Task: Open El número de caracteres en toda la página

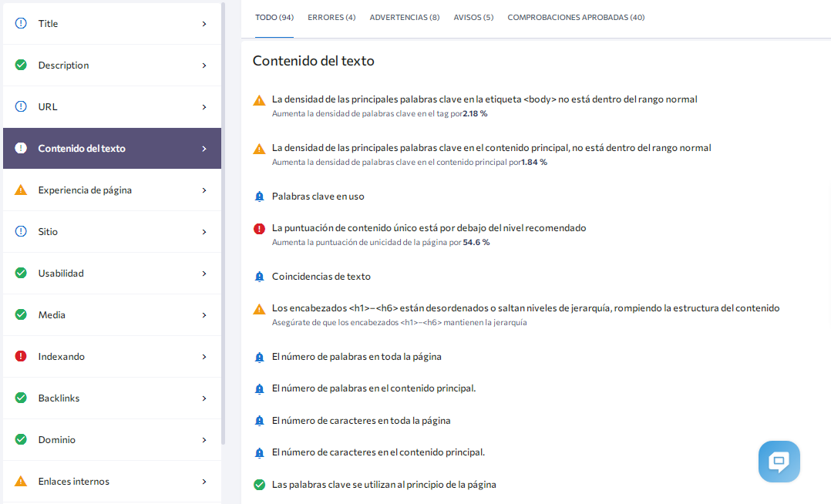Action: (x=361, y=420)
